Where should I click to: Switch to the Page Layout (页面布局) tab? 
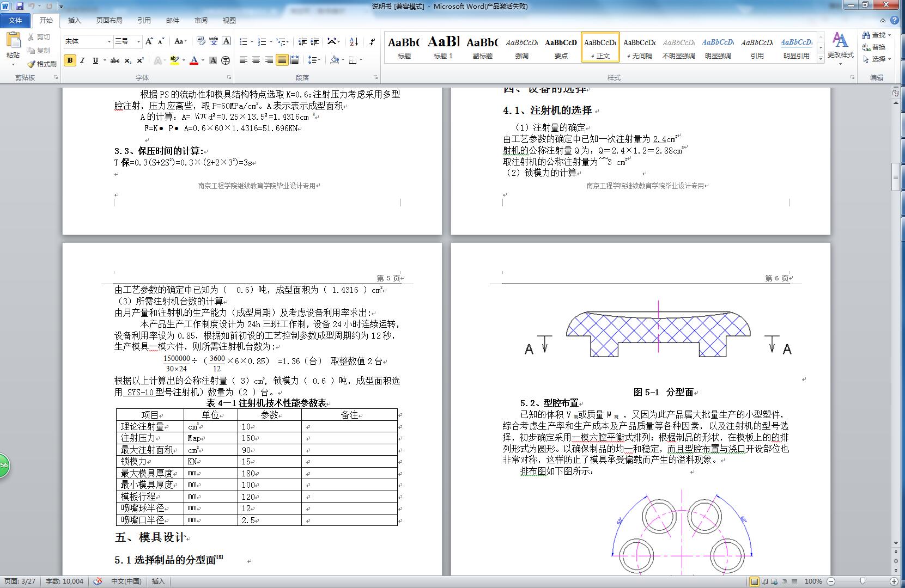(x=110, y=20)
